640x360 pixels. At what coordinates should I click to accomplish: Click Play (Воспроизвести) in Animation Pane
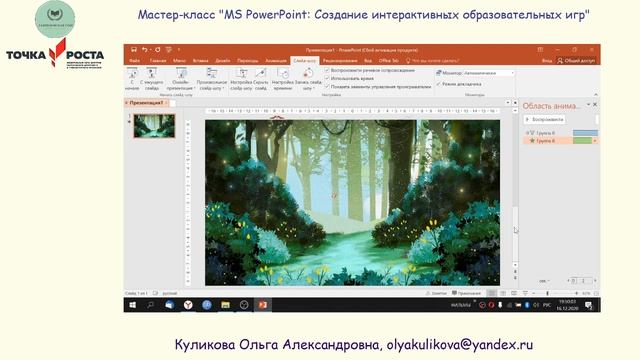544,120
